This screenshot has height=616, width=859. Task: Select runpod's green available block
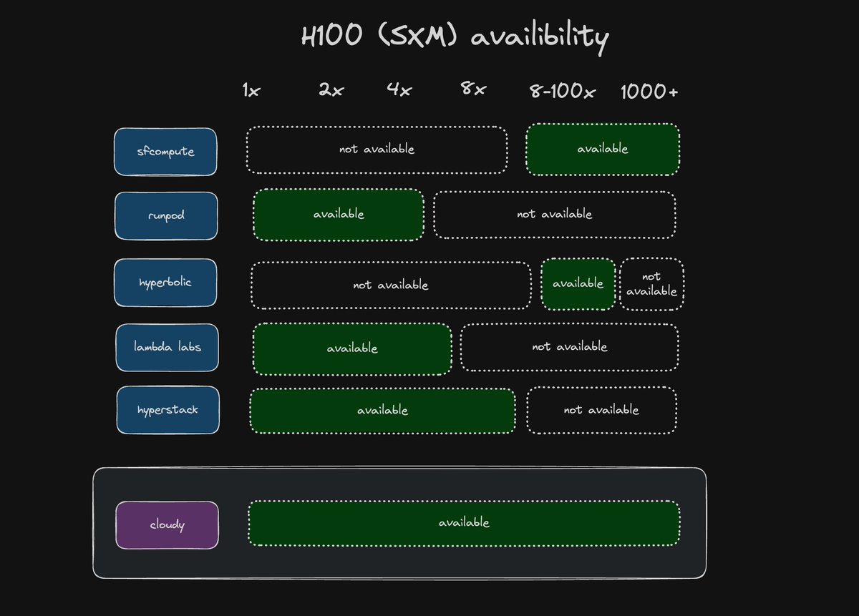[339, 215]
